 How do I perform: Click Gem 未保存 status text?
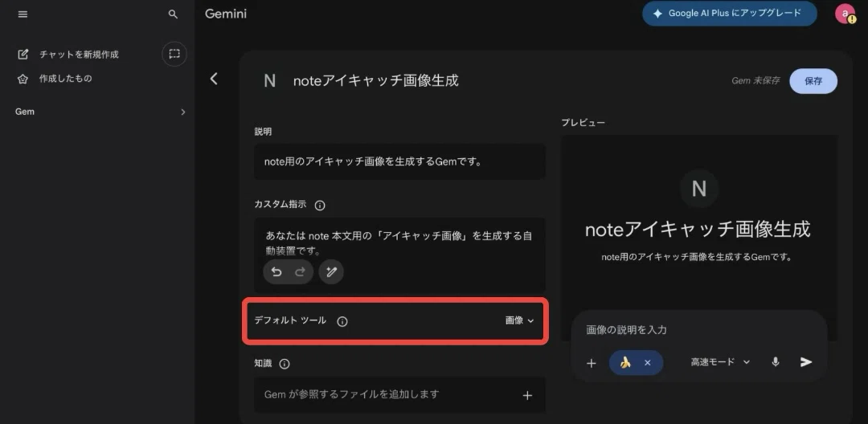[x=755, y=81]
